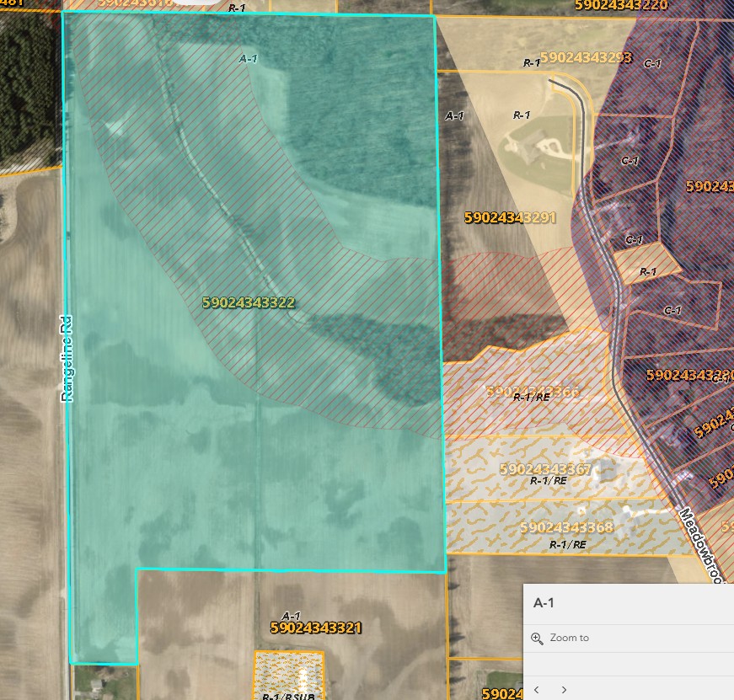Viewport: 734px width, 700px height.
Task: Click parcel label 59024343321
Action: tap(316, 628)
